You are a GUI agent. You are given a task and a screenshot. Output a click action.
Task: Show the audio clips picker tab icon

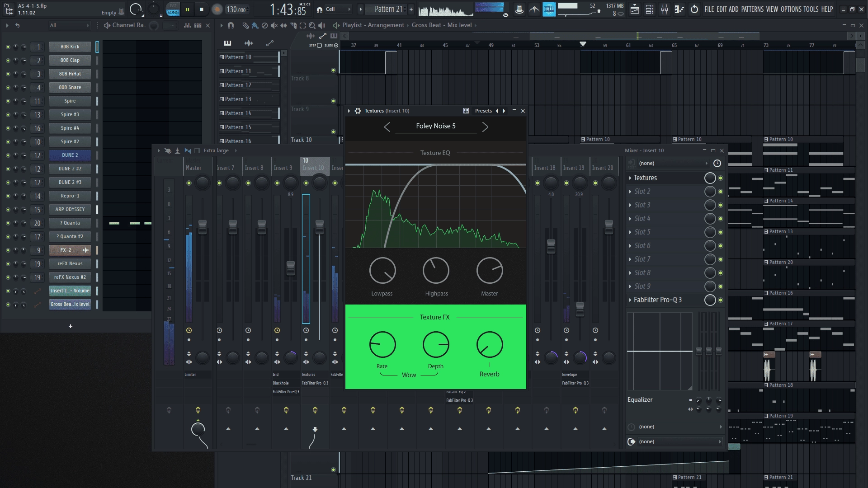(249, 43)
